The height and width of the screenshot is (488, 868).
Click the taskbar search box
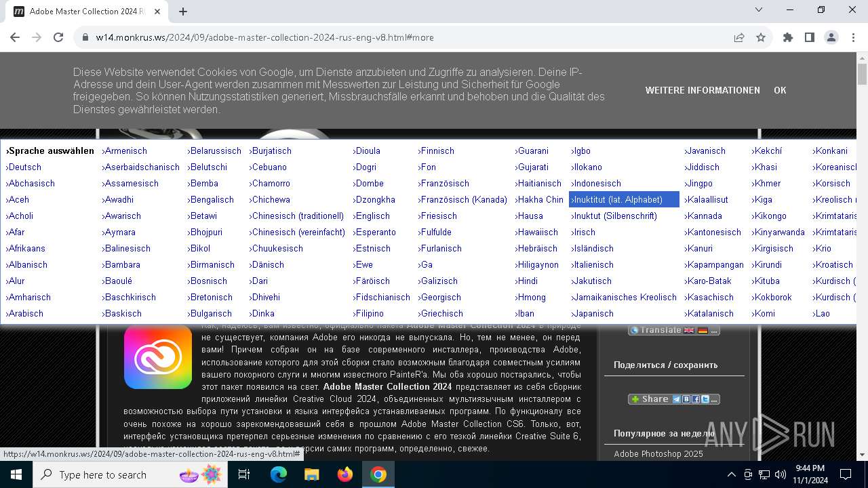(x=129, y=474)
